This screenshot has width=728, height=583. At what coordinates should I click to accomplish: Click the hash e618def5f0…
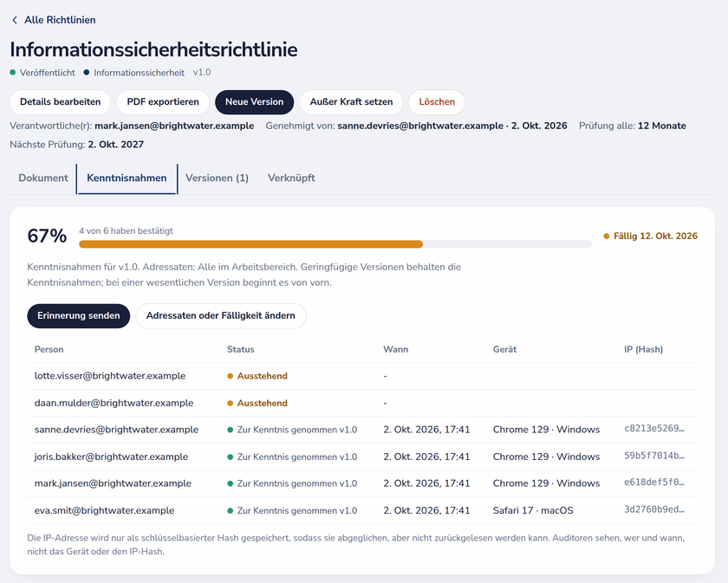[x=654, y=483]
